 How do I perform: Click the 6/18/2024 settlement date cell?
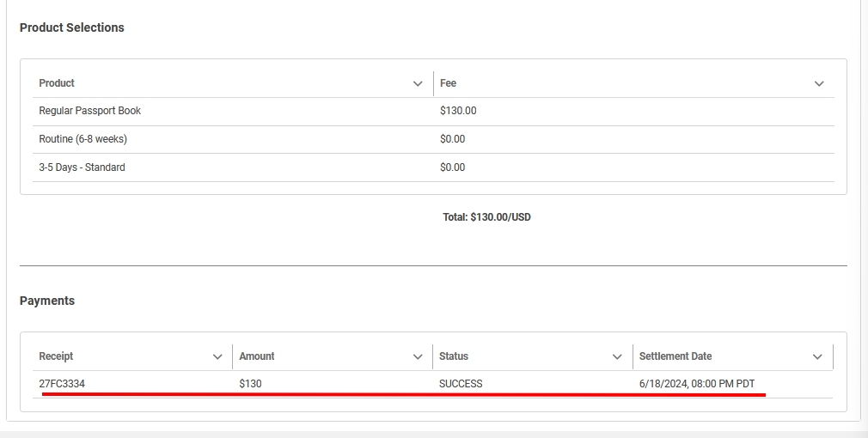point(696,384)
